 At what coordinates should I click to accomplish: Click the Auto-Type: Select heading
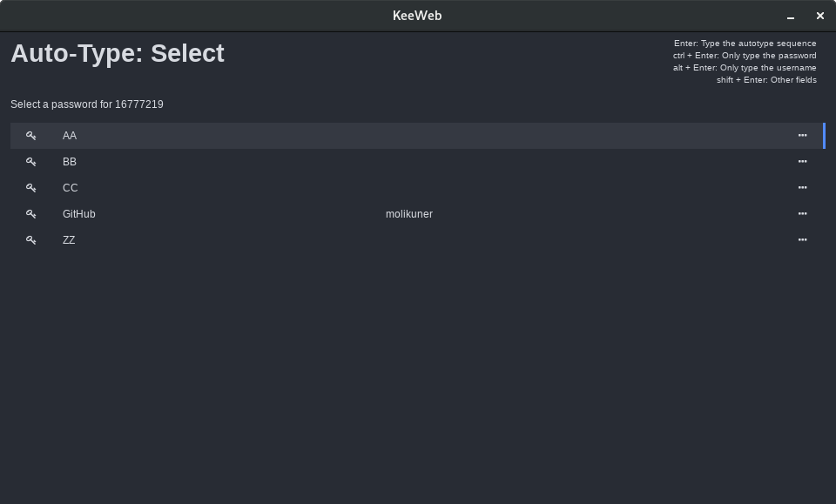pyautogui.click(x=118, y=53)
